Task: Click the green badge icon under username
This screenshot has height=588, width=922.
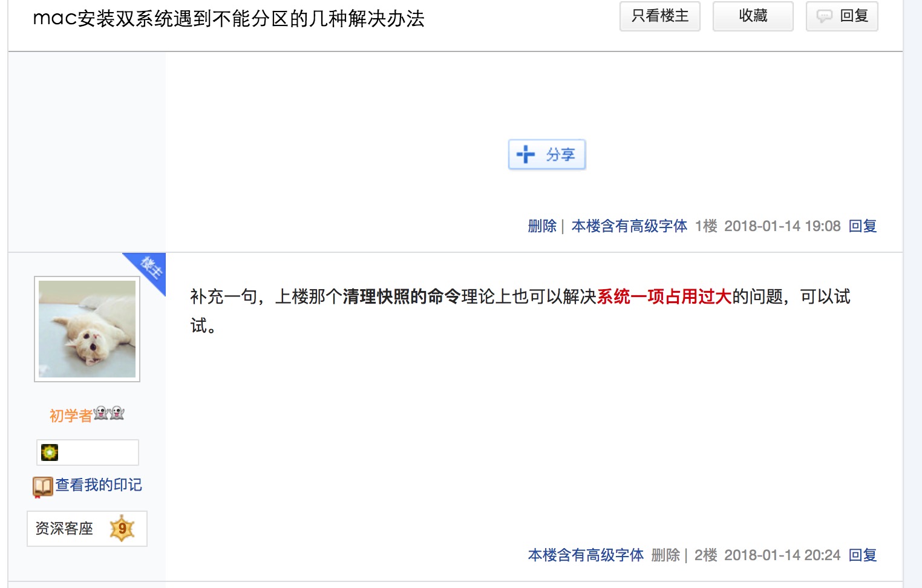Action: click(x=50, y=452)
